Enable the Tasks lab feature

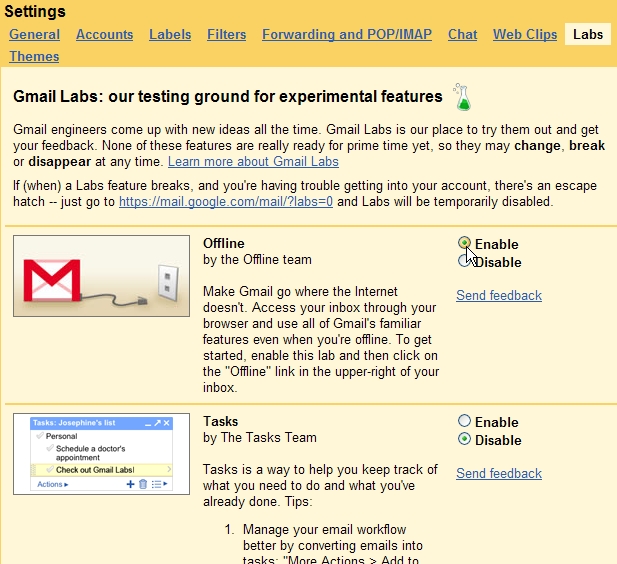[x=464, y=421]
